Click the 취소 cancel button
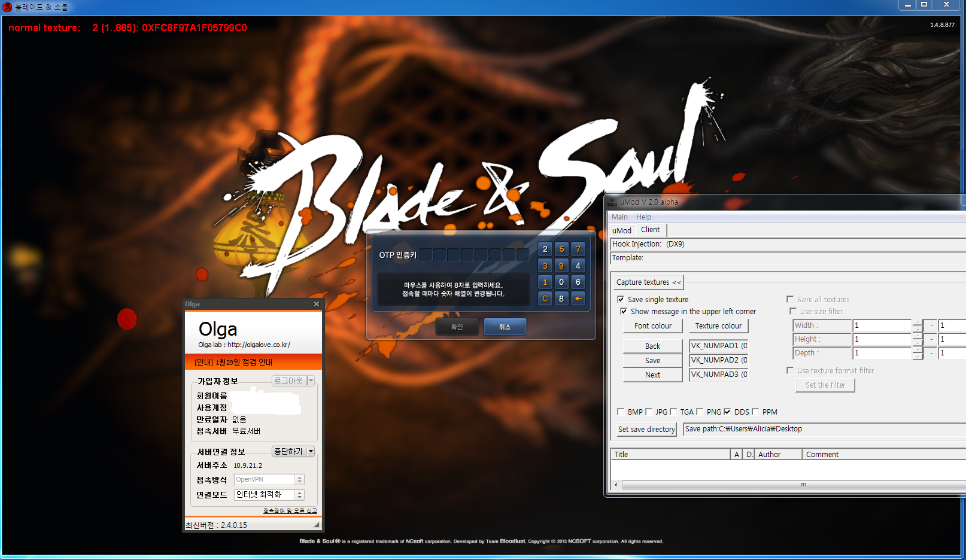 coord(505,327)
